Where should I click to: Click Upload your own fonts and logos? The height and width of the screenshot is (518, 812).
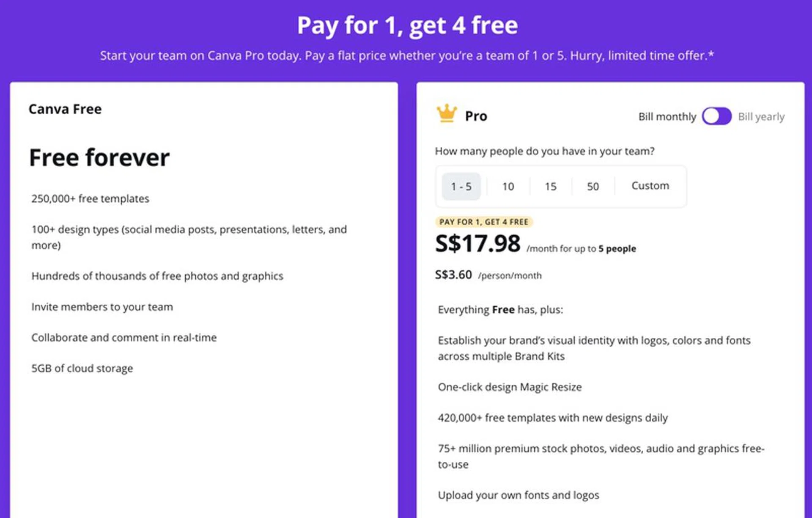coord(518,495)
